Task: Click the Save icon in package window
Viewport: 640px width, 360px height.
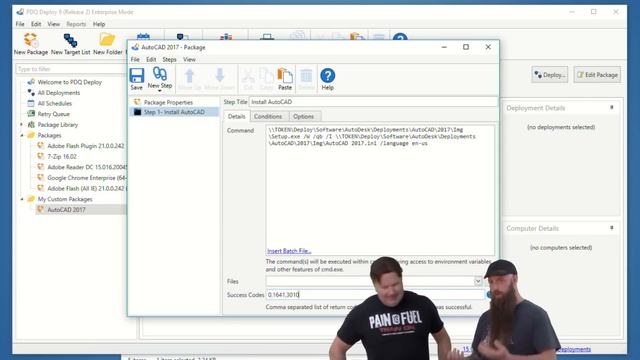Action: (136, 79)
